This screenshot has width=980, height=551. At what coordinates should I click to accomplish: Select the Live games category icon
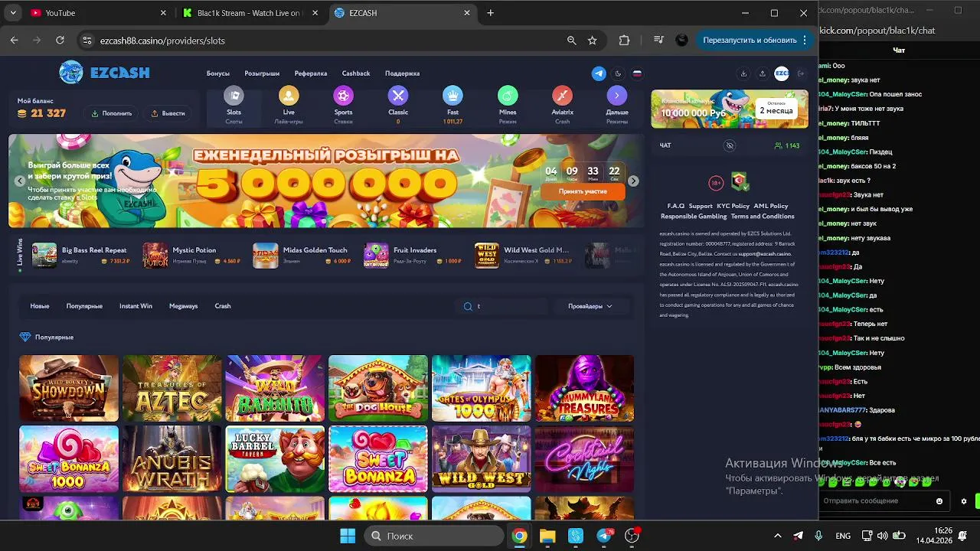point(289,96)
